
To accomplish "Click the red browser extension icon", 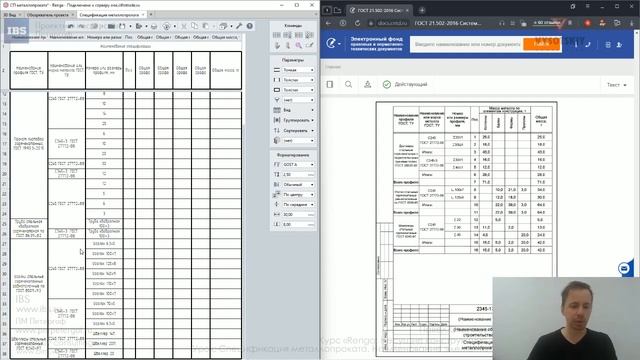I will pyautogui.click(x=587, y=23).
